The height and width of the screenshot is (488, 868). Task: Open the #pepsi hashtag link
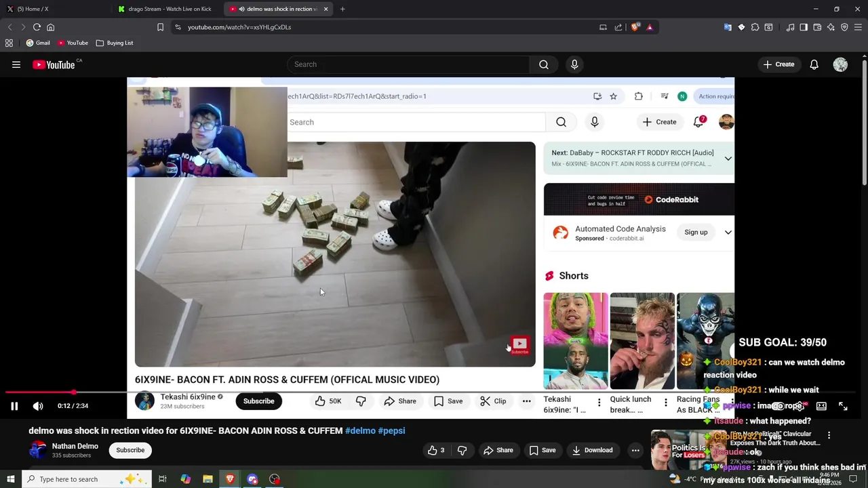(391, 430)
